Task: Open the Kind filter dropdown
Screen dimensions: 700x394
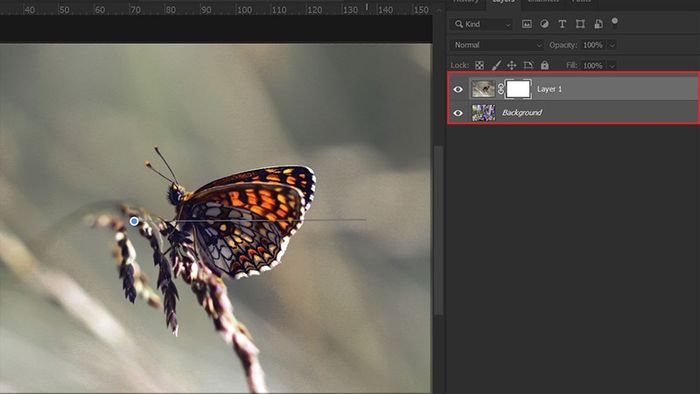Action: pos(483,25)
